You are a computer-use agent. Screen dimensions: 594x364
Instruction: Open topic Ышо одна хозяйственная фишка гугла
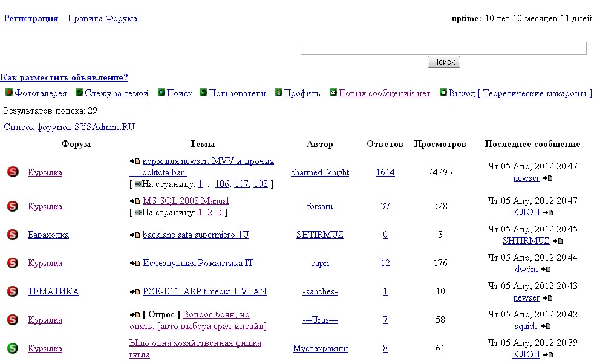(195, 348)
